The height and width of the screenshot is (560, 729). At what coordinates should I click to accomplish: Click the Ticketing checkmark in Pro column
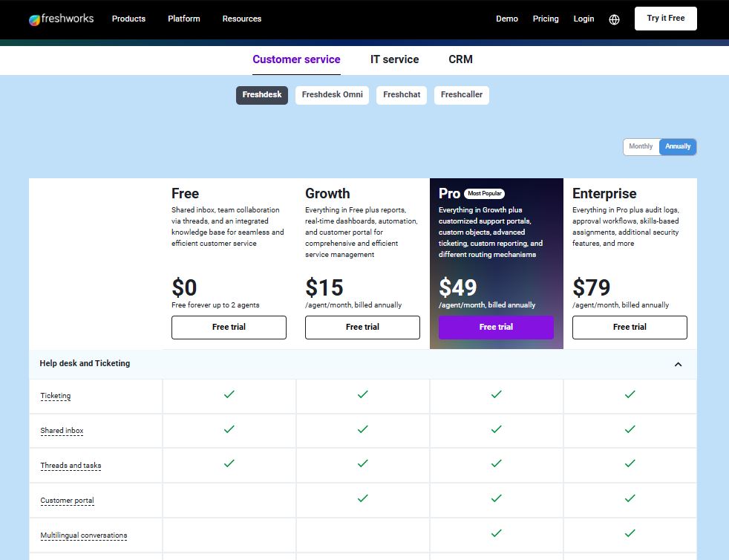[x=497, y=394]
